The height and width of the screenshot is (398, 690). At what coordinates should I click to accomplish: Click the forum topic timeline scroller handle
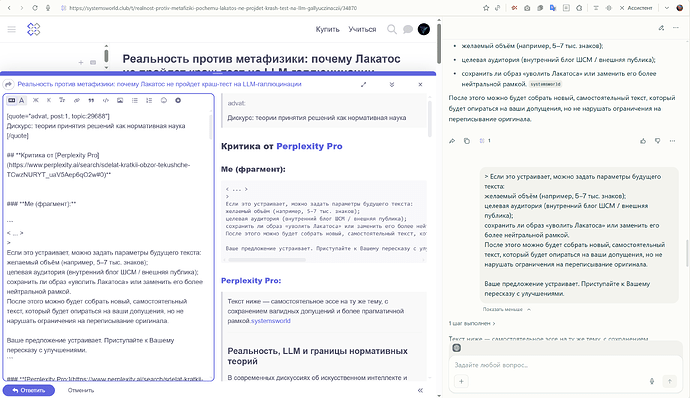click(x=106, y=56)
